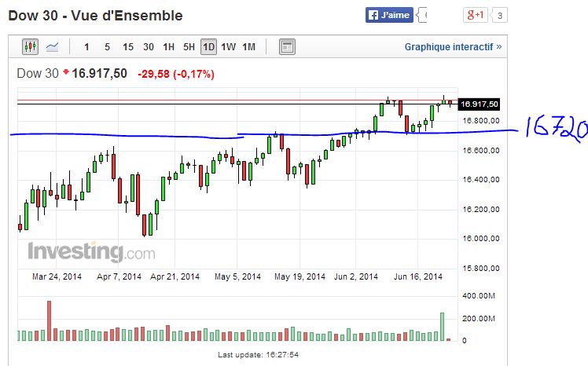This screenshot has width=588, height=366.
Task: Select the 1D timeframe
Action: (x=208, y=47)
